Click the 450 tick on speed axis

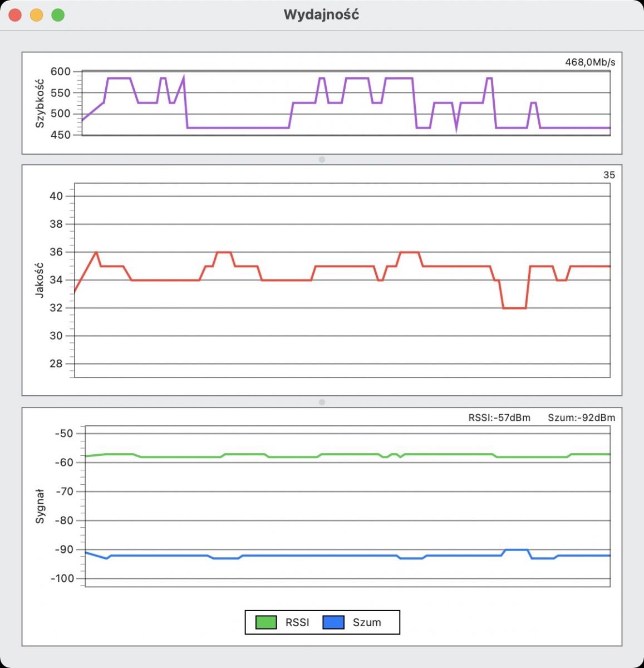pos(61,135)
